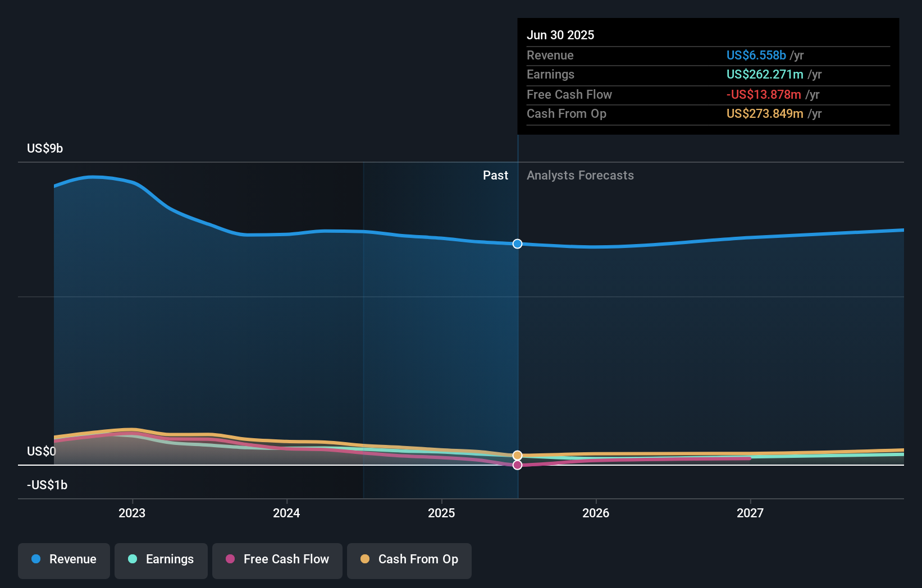Click the -US$1b y-axis label

[x=47, y=485]
